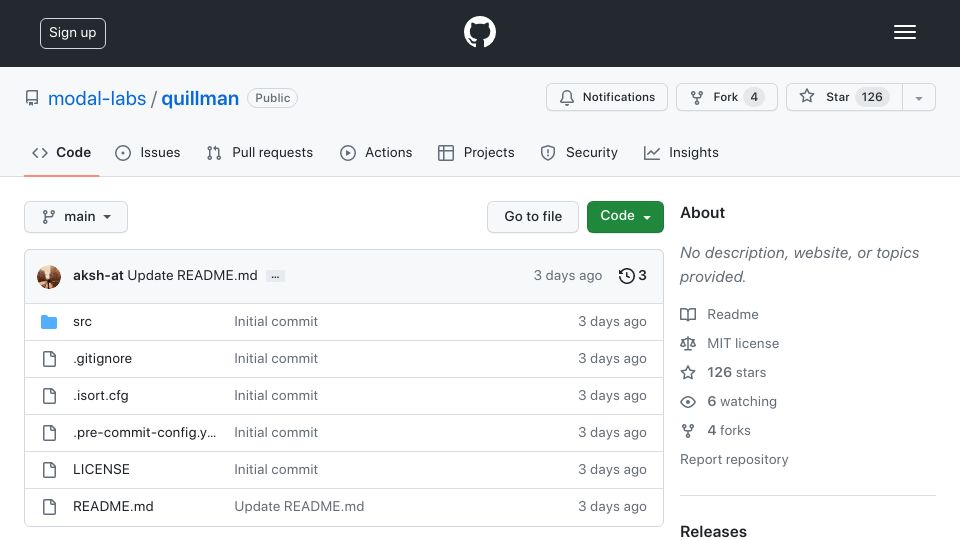Open the .gitignore file
Viewport: 960px width, 540px height.
coord(102,359)
